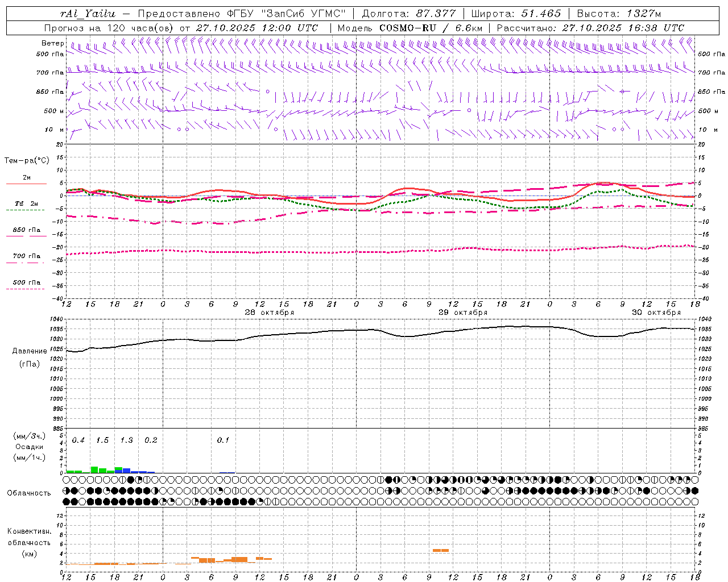The width and height of the screenshot is (728, 582).
Task: Click the "0.4" precipitation total
Action: 78,440
